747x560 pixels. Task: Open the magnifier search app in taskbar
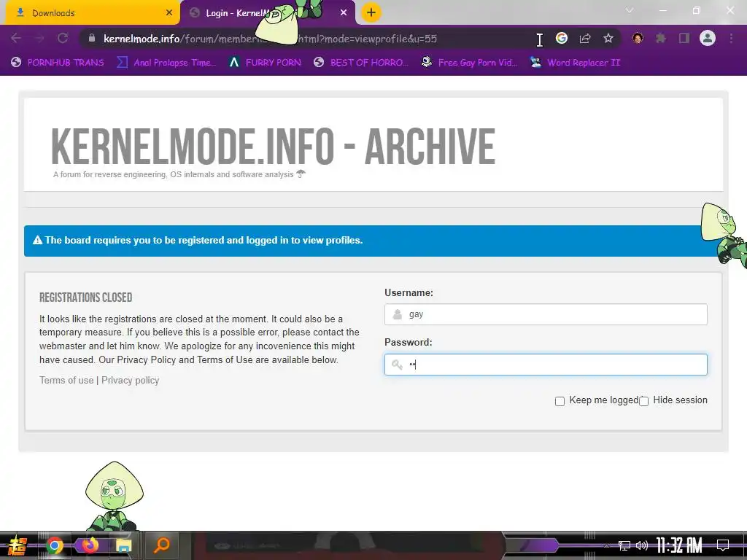coord(161,545)
